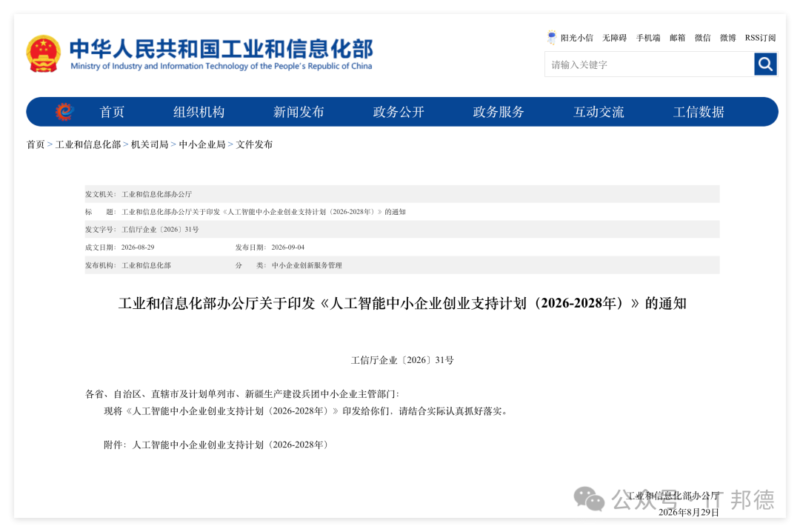
Task: Click the 成文日期 2026-08-29 value
Action: (x=138, y=247)
